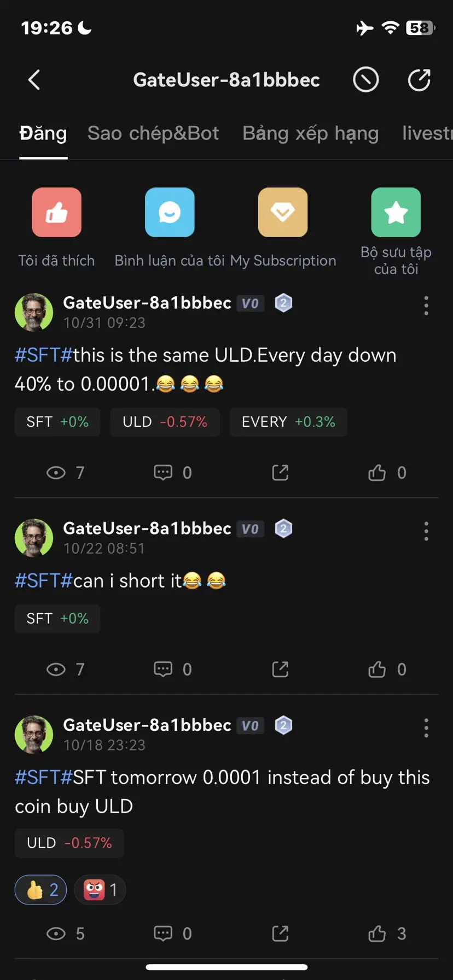
Task: Open 'Bình luận của tôi' blue chat icon
Action: coord(170,213)
